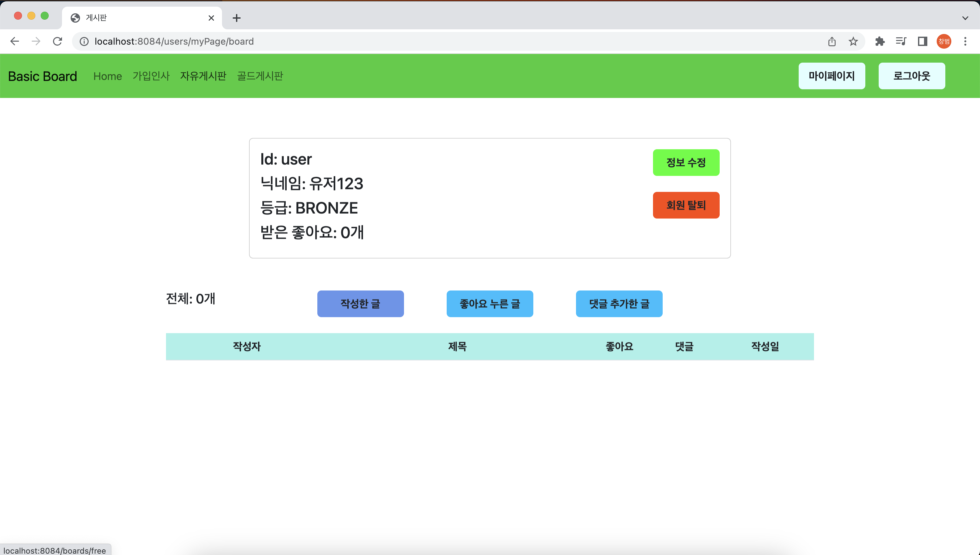The height and width of the screenshot is (555, 980).
Task: Reload the current page
Action: point(58,41)
